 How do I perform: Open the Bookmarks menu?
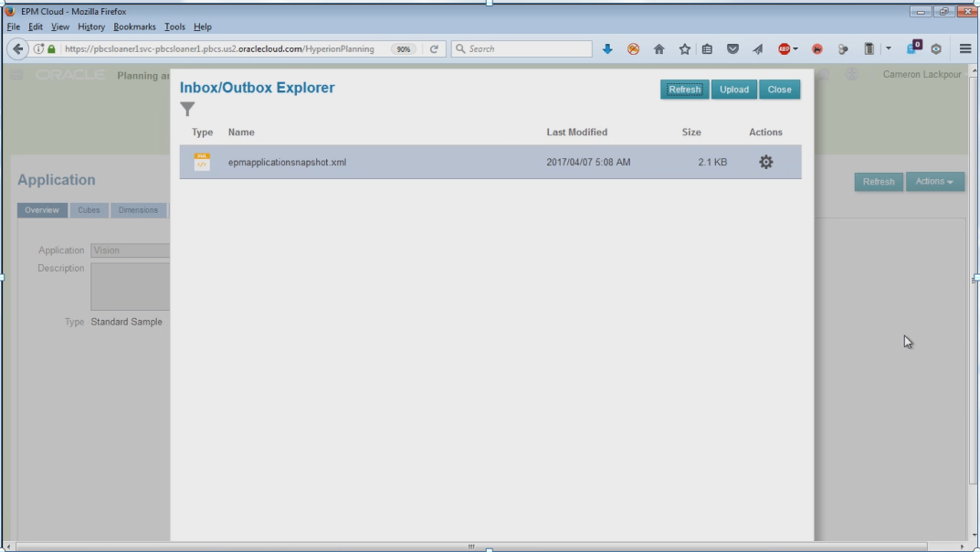click(x=134, y=27)
